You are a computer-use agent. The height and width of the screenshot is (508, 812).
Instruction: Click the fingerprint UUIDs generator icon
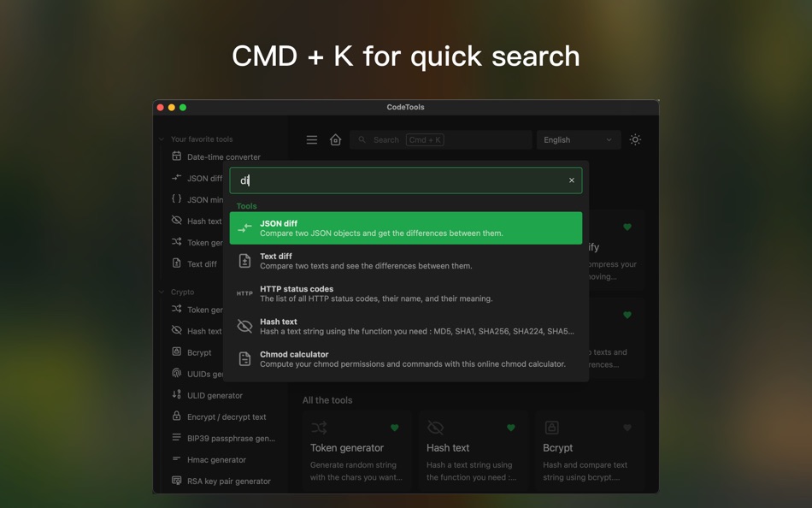(177, 373)
